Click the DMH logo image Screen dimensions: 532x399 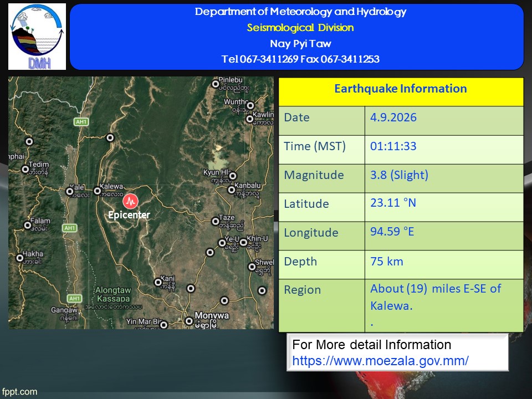(37, 37)
